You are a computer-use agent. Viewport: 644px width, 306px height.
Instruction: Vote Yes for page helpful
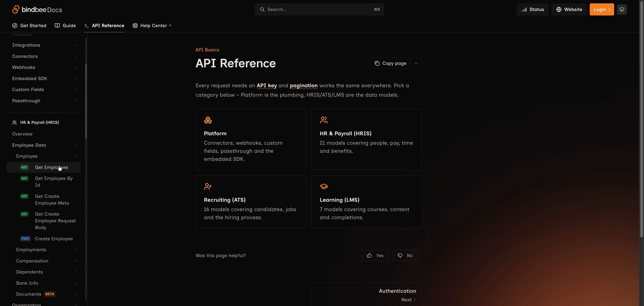pyautogui.click(x=375, y=256)
